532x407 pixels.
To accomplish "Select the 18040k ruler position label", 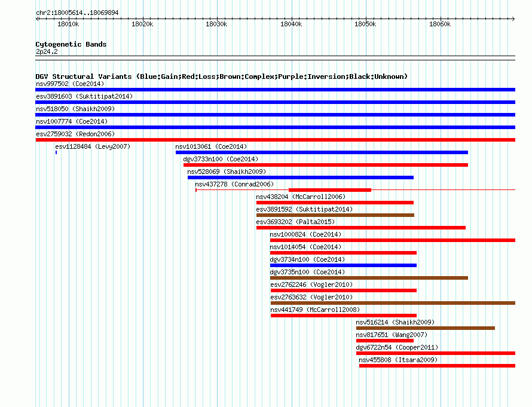I will coord(291,24).
